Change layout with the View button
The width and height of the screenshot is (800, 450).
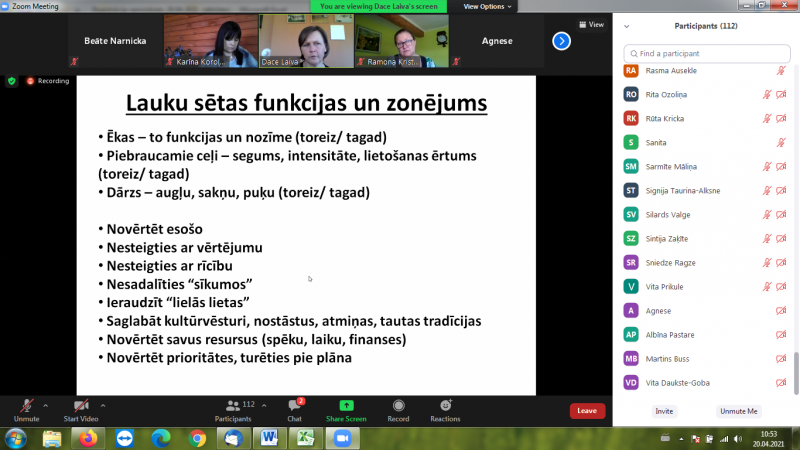590,25
